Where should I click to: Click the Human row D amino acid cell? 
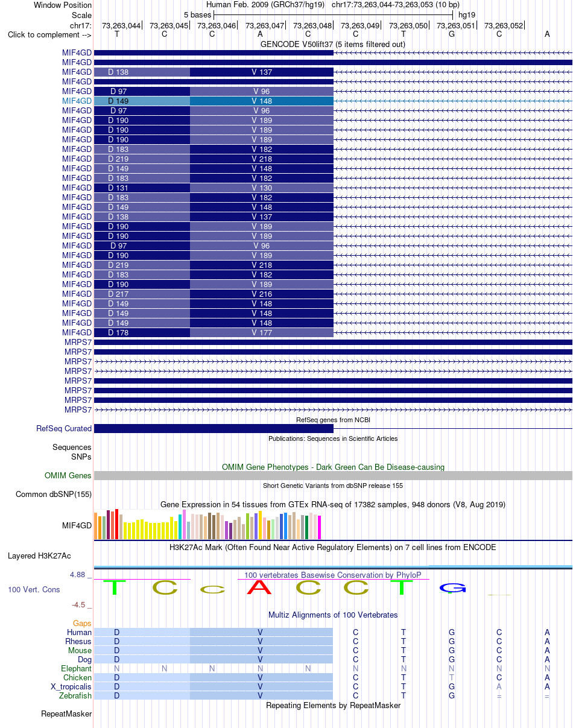(142, 632)
